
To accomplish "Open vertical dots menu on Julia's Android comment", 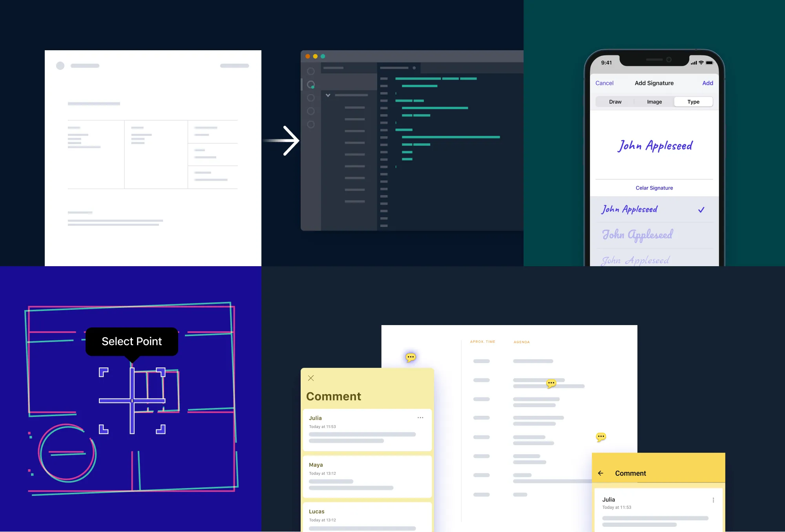I will [713, 500].
